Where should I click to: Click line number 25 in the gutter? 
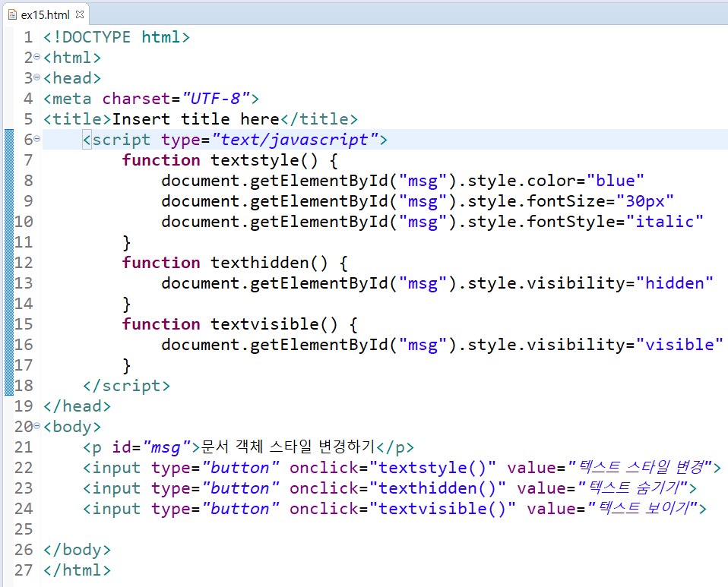point(24,529)
